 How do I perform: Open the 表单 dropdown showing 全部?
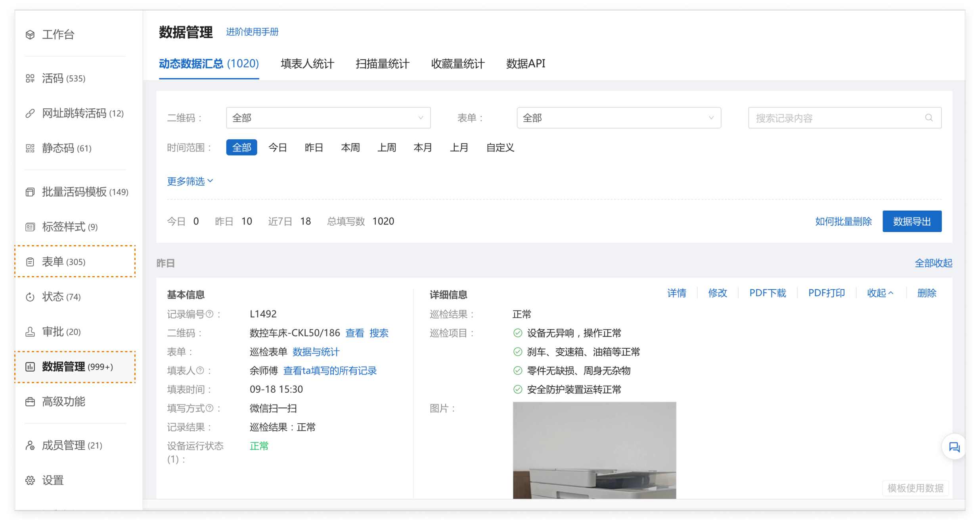(x=618, y=118)
